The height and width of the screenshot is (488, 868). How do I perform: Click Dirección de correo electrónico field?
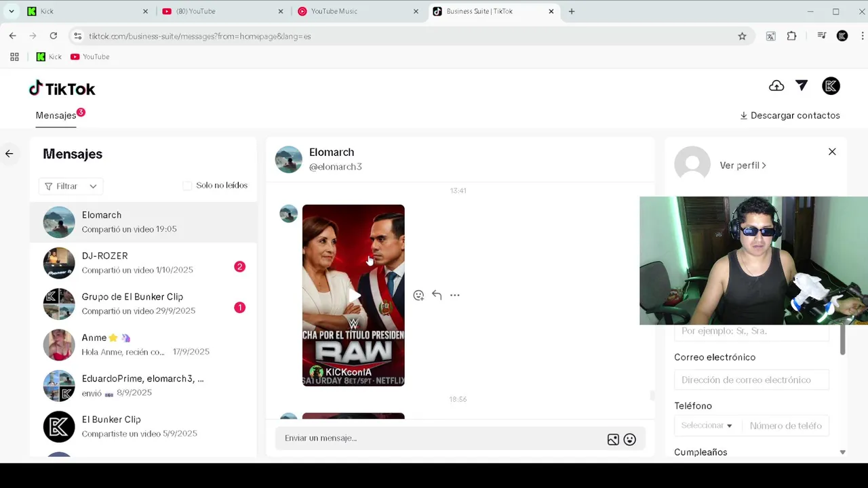pos(751,380)
